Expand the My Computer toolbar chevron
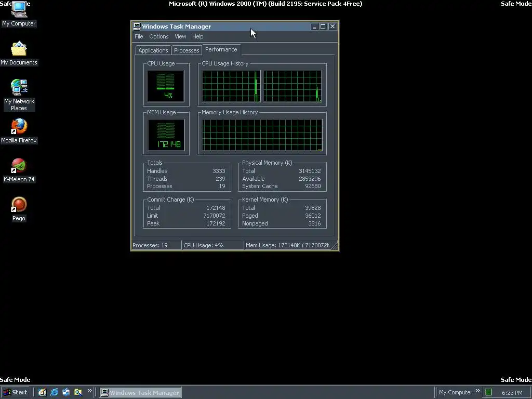The image size is (532, 399). (478, 391)
